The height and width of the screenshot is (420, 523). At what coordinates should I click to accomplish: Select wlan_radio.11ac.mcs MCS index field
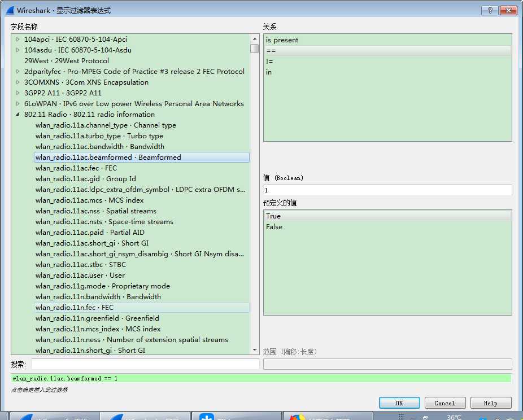[89, 200]
